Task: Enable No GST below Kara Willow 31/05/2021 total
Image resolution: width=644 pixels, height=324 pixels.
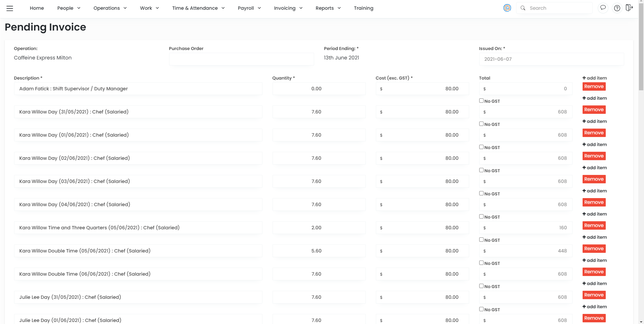Action: [481, 124]
